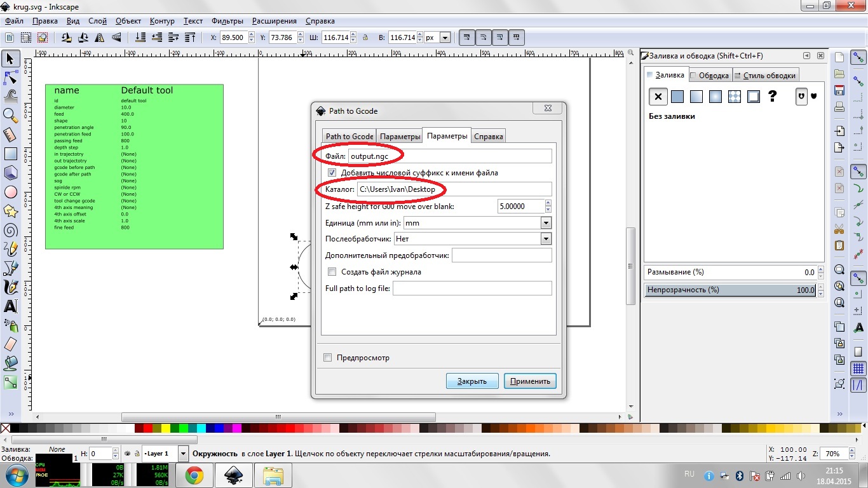Screen dimensions: 868x488
Task: Switch to the 'Path to Gcode' tab
Action: pos(349,136)
